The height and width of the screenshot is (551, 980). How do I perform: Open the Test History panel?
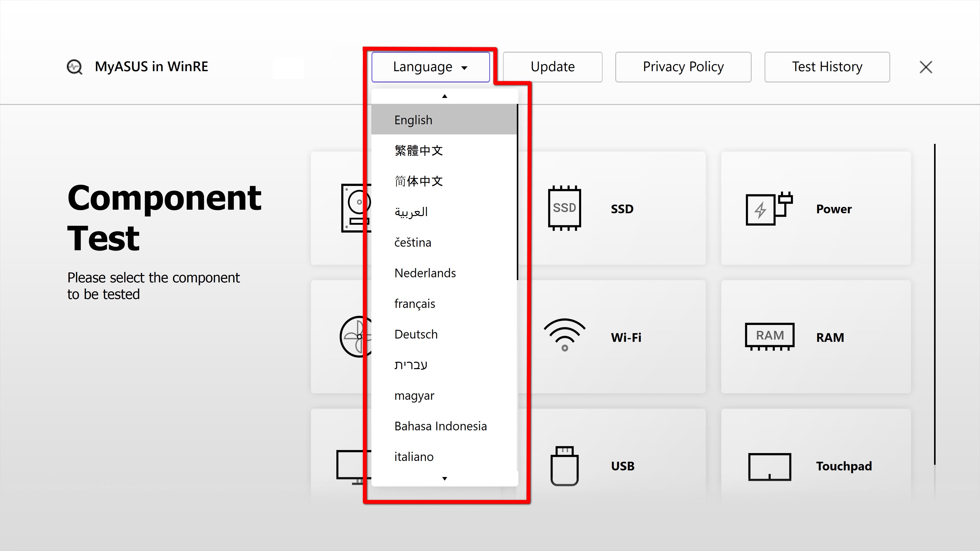(827, 67)
